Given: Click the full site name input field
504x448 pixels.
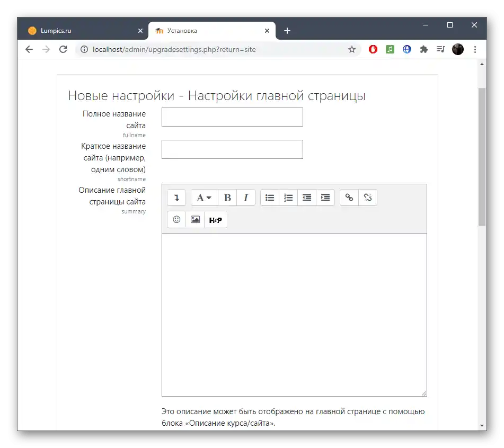Looking at the screenshot, I should click(x=232, y=117).
